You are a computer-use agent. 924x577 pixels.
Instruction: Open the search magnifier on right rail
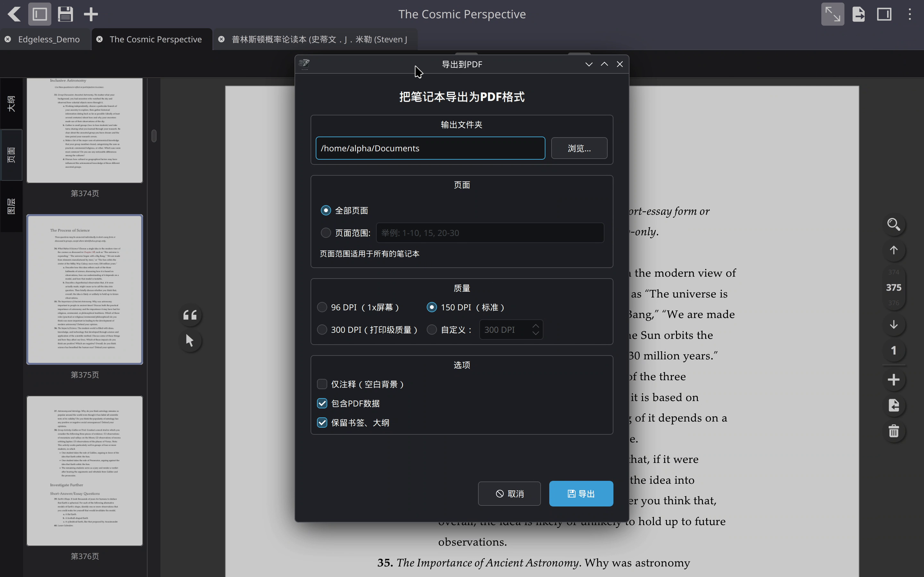click(x=894, y=224)
